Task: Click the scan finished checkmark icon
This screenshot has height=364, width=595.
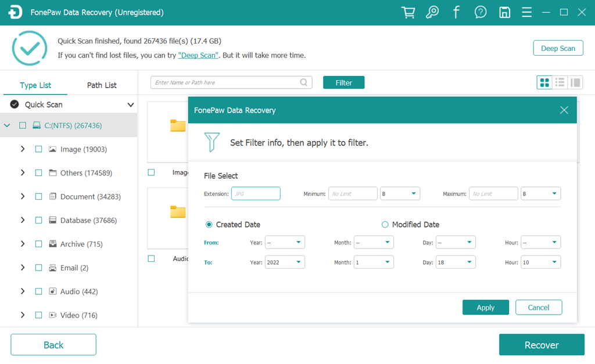Action: [x=30, y=48]
